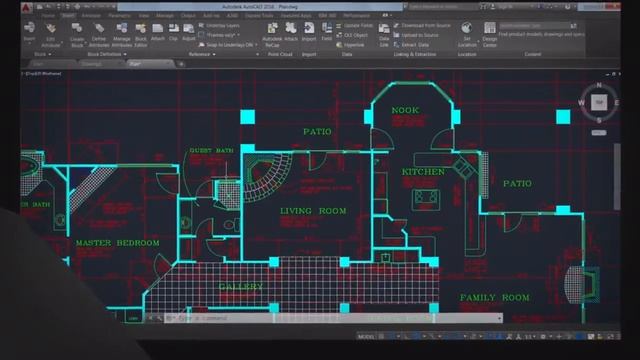The width and height of the screenshot is (640, 360).
Task: Click the FAMILY ROOM label
Action: (x=495, y=298)
